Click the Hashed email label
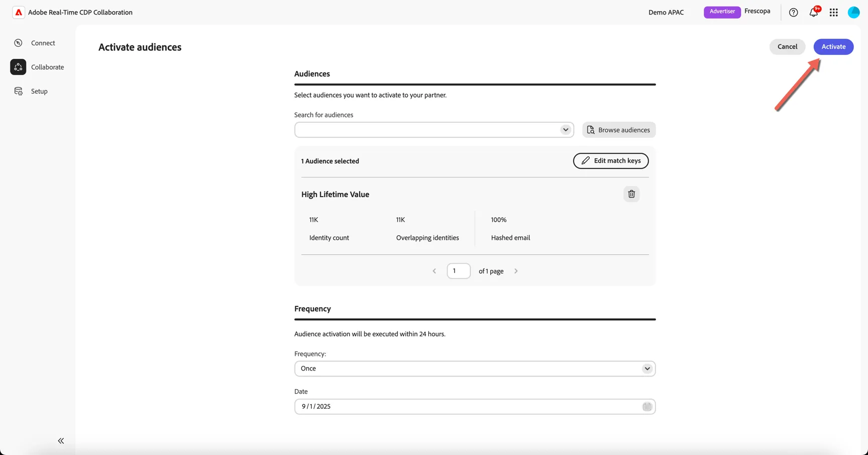The width and height of the screenshot is (868, 455). pyautogui.click(x=510, y=238)
